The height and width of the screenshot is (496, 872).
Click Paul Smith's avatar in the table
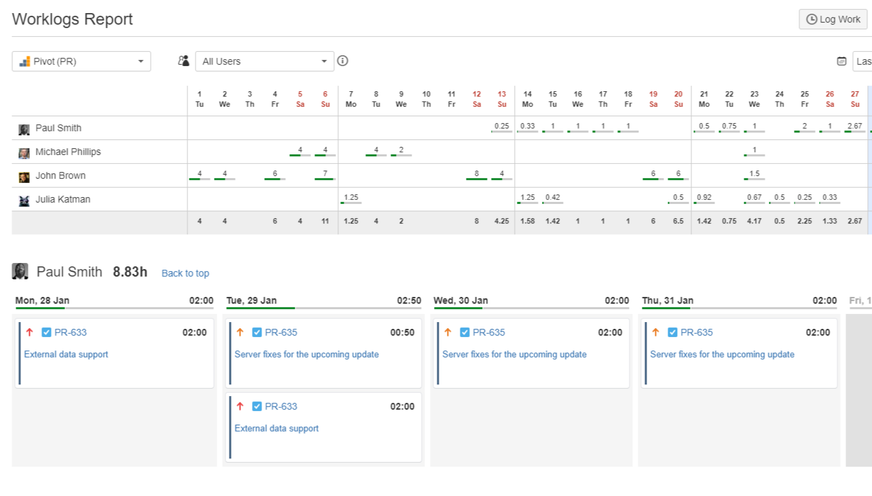(x=24, y=129)
